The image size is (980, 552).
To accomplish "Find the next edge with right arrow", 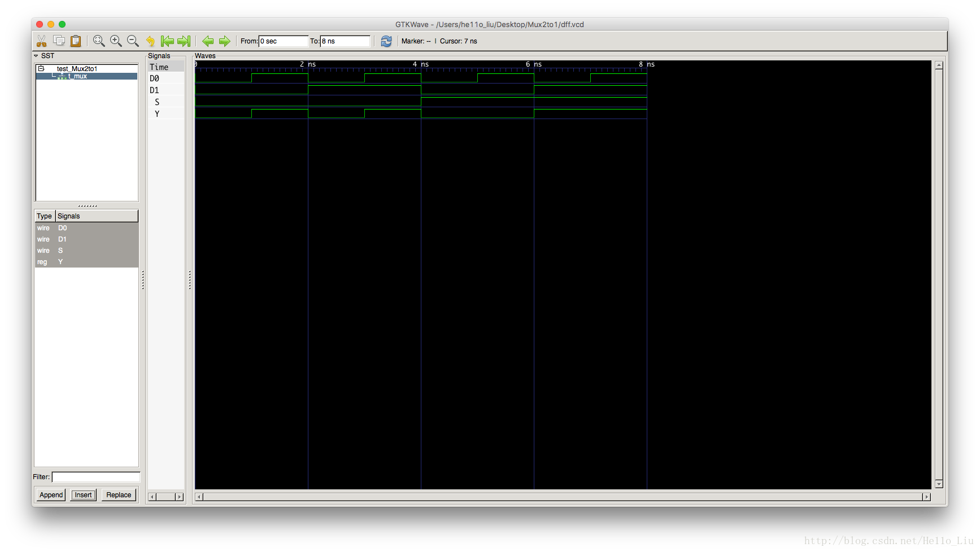I will [x=224, y=41].
